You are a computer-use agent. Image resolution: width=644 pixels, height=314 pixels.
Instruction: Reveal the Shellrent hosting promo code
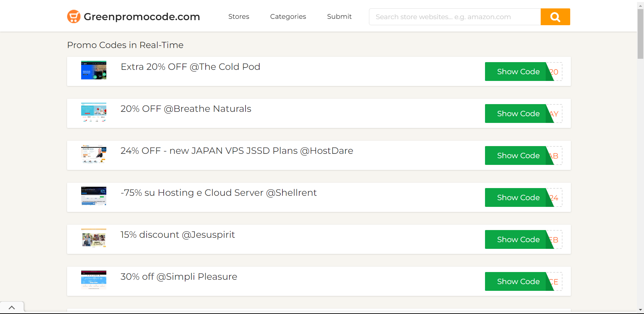click(518, 197)
